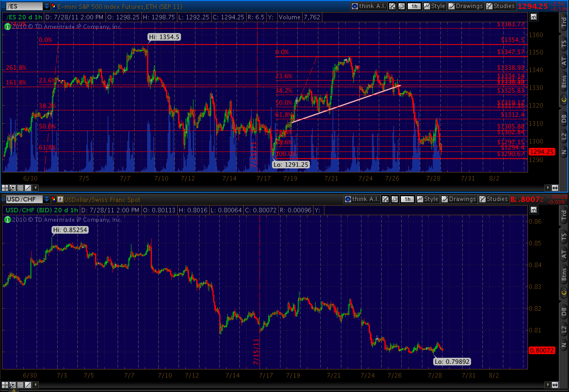Open the AT side tab of USD/CHF chart
Screen dimensions: 569x392
pos(564,254)
